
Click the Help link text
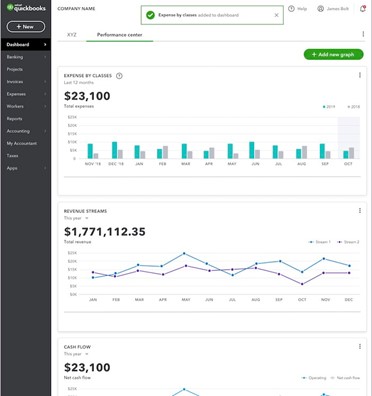(x=302, y=9)
